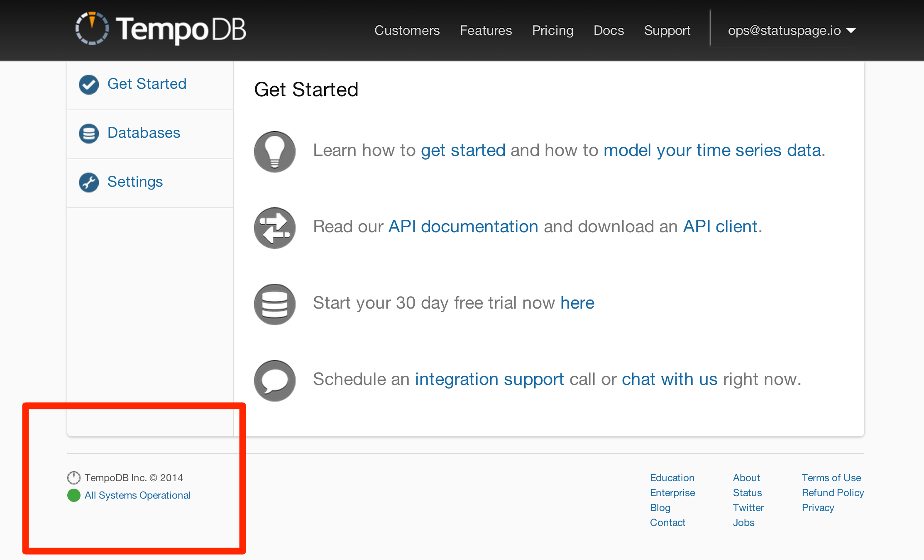Open the 'chat with us' link
Viewport: 924px width, 560px height.
point(669,379)
